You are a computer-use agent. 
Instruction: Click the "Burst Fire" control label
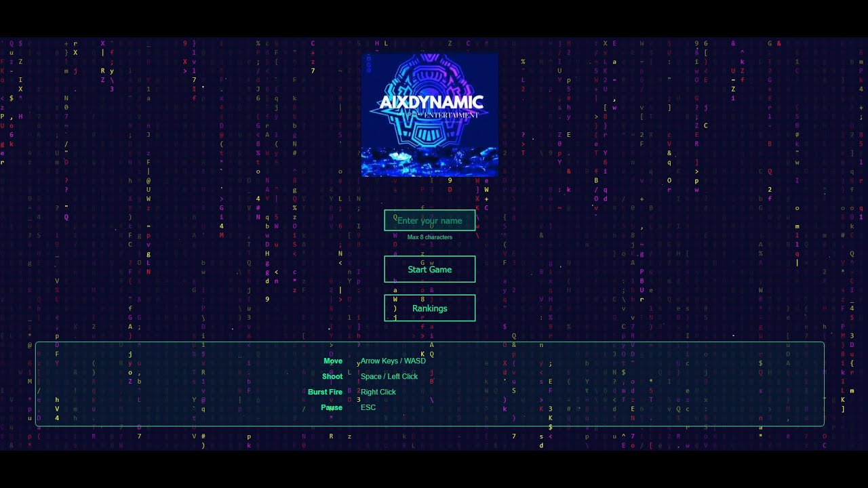tap(325, 392)
